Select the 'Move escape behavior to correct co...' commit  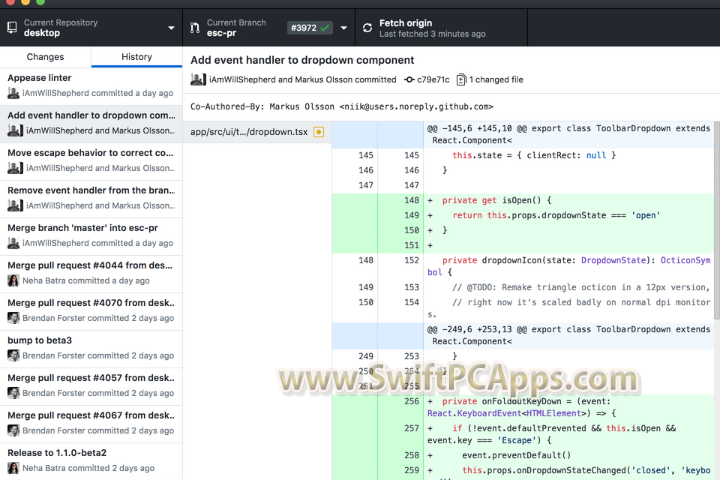[91, 161]
